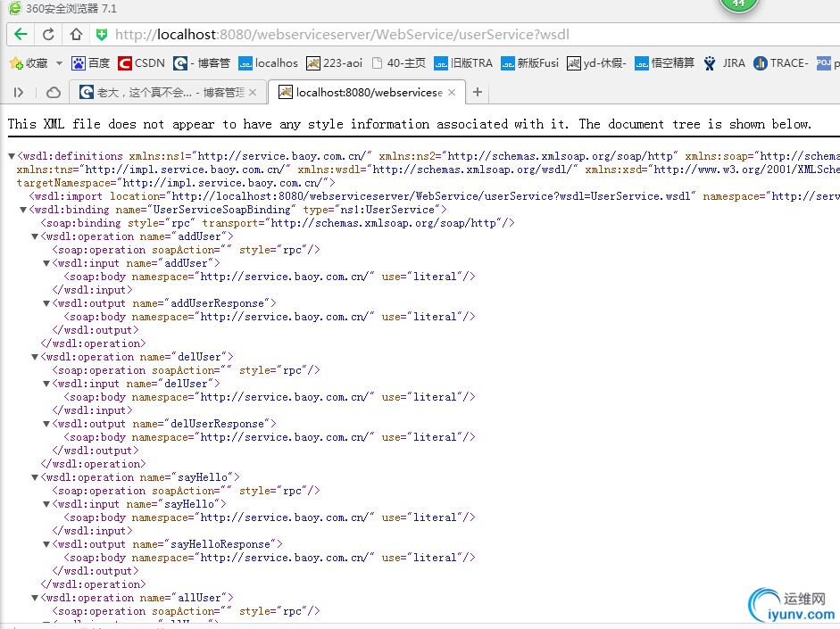This screenshot has width=840, height=629.
Task: Open a new tab with plus button
Action: pos(478,92)
